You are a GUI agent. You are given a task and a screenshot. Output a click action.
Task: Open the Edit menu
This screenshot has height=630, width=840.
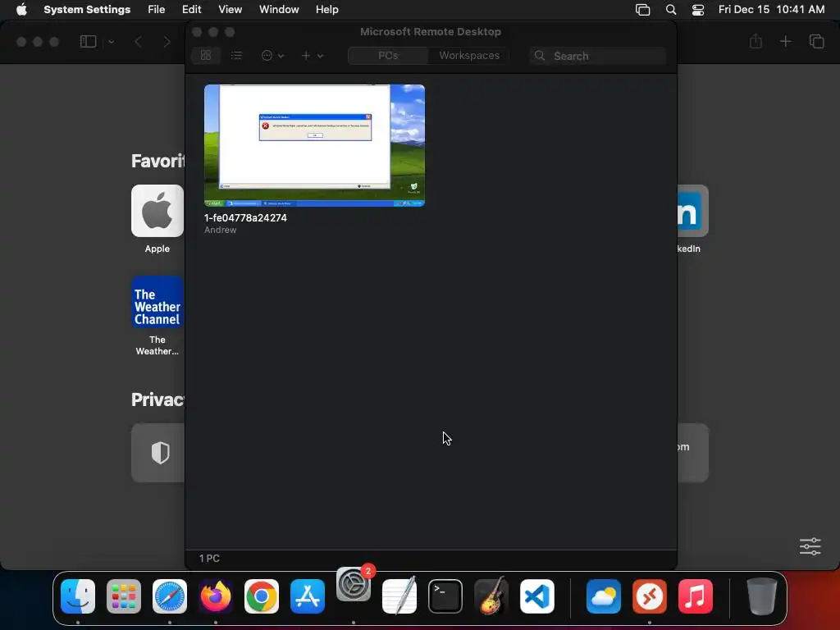(x=191, y=9)
